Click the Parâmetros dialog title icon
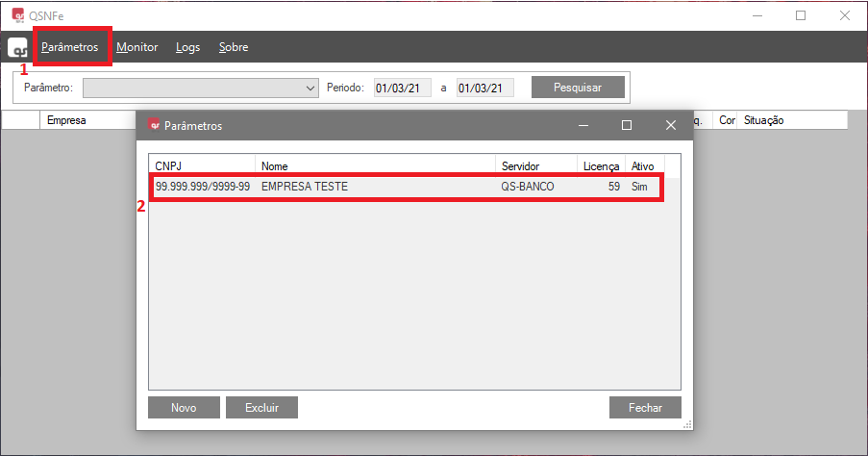This screenshot has height=456, width=868. [x=153, y=125]
